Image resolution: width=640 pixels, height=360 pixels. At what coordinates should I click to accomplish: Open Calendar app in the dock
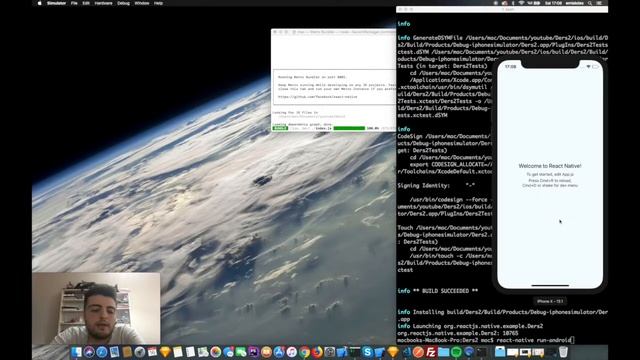152,352
